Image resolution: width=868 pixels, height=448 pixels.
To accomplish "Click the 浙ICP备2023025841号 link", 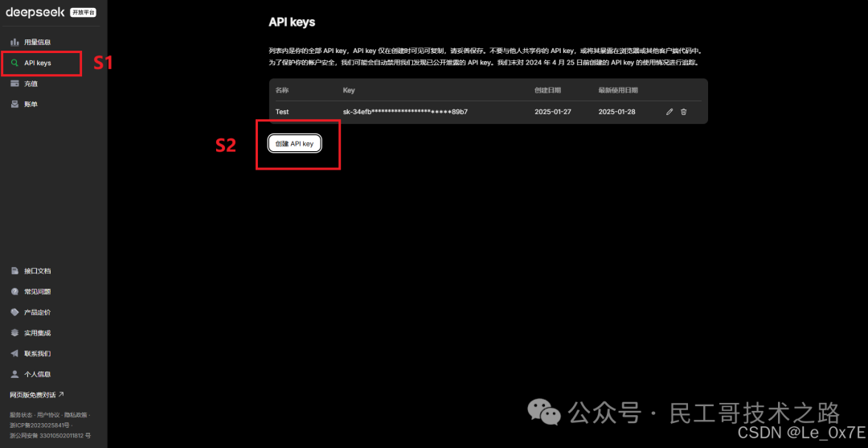I will click(x=40, y=425).
